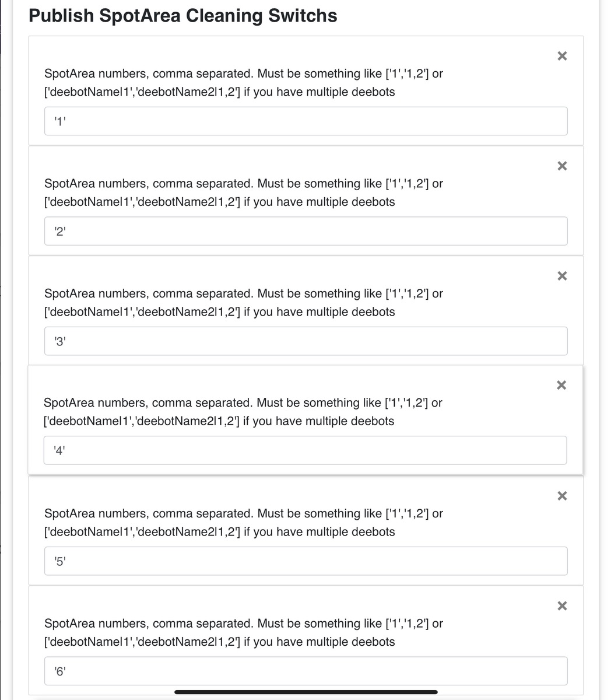Delete the SpotArea entry containing '3'
Viewport: 611px width, 700px height.
click(561, 275)
